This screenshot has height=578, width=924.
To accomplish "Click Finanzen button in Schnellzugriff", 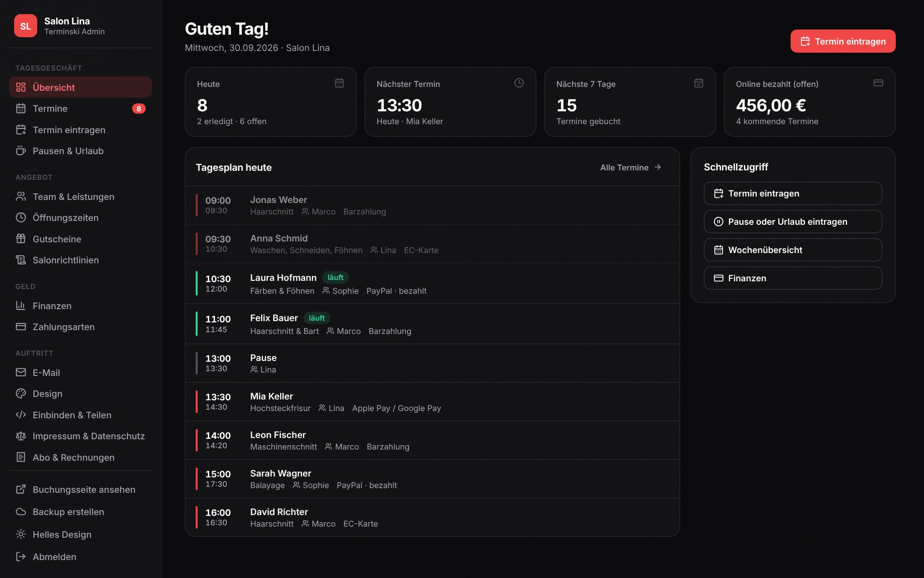I will pos(793,278).
